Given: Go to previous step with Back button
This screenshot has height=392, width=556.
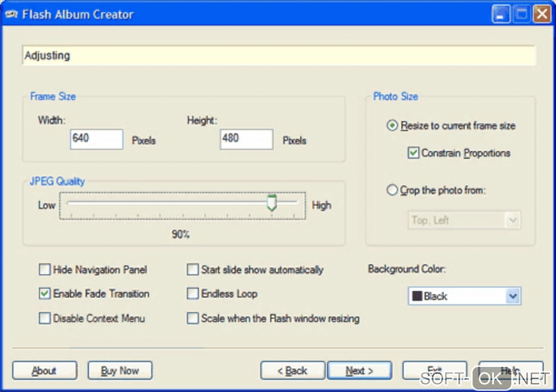Looking at the screenshot, I should click(293, 370).
